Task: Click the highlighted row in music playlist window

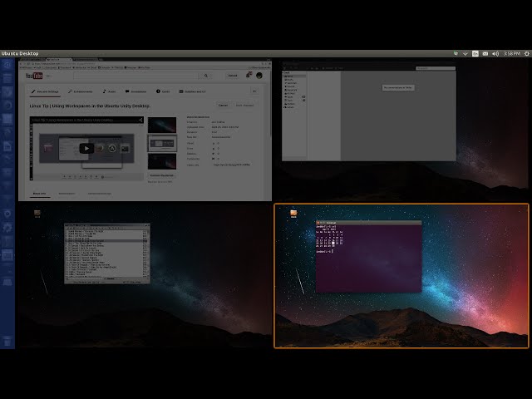Action: (x=106, y=240)
